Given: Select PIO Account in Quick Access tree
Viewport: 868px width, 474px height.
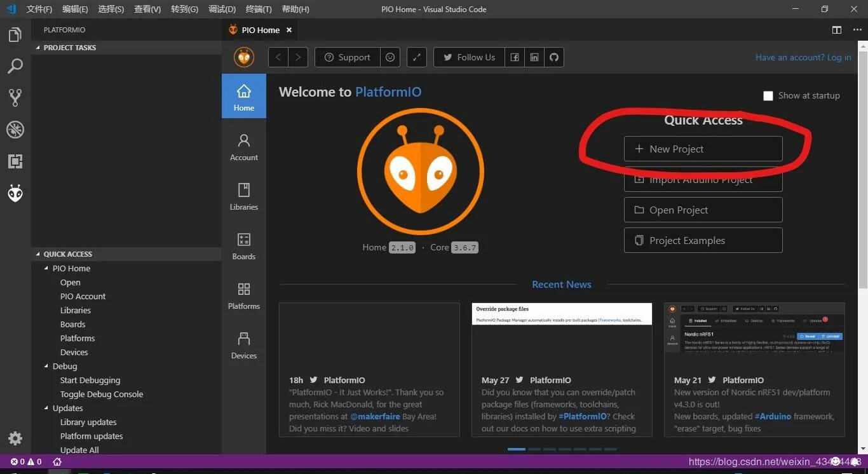Looking at the screenshot, I should pyautogui.click(x=83, y=296).
